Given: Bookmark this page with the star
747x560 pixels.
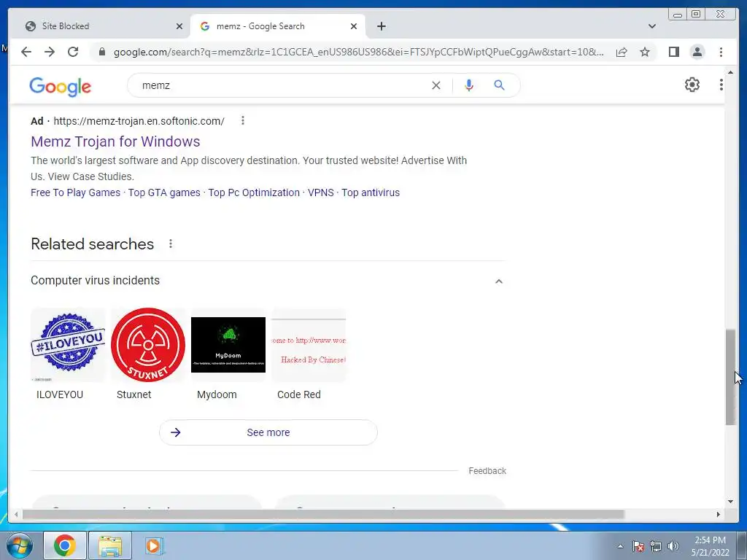Looking at the screenshot, I should coord(645,52).
